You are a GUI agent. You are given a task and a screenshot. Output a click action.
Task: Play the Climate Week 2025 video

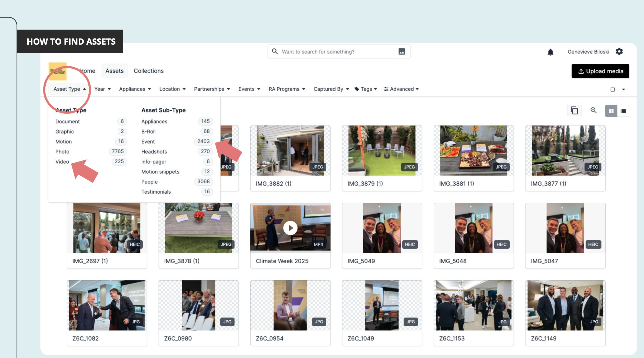(290, 228)
